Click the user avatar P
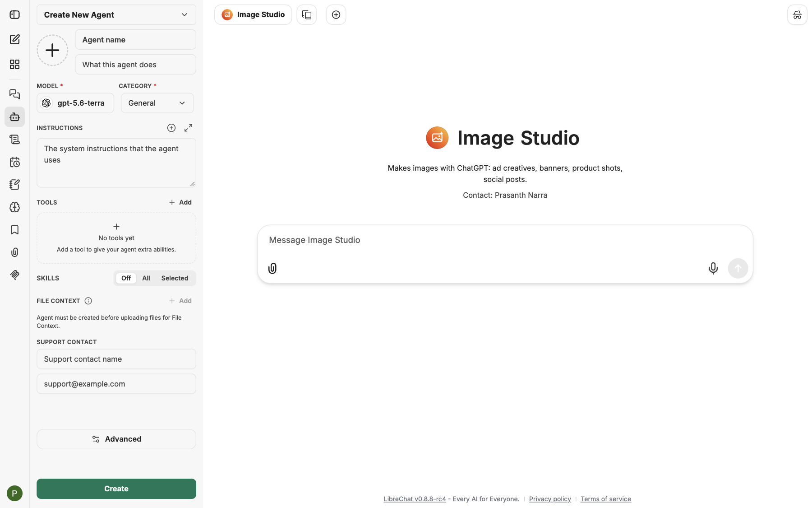 14,493
